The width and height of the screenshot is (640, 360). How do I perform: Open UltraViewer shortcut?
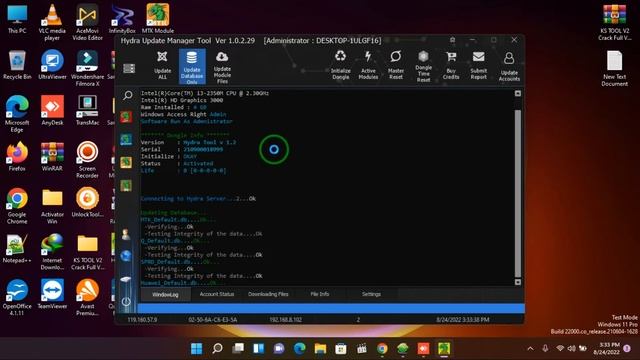[52, 65]
